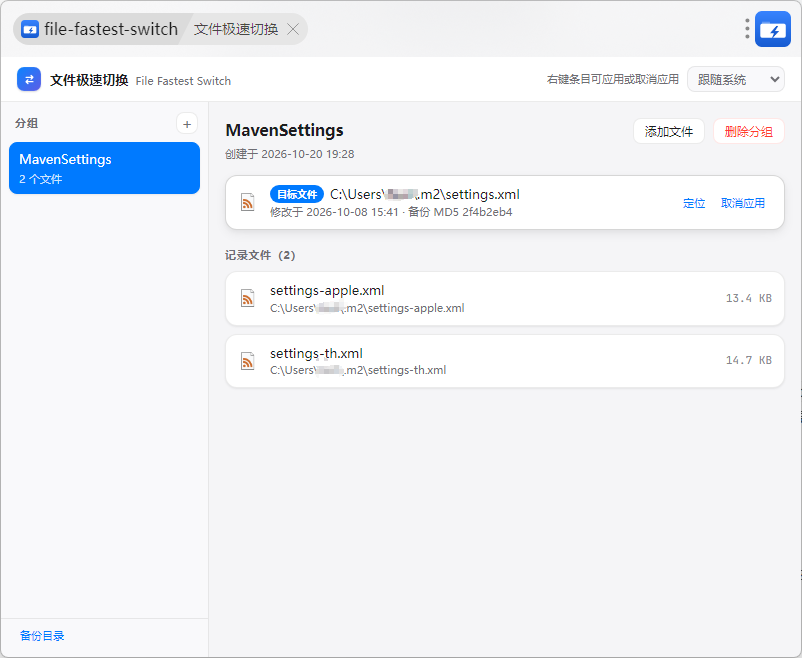Click the 取消应用 link

[743, 203]
